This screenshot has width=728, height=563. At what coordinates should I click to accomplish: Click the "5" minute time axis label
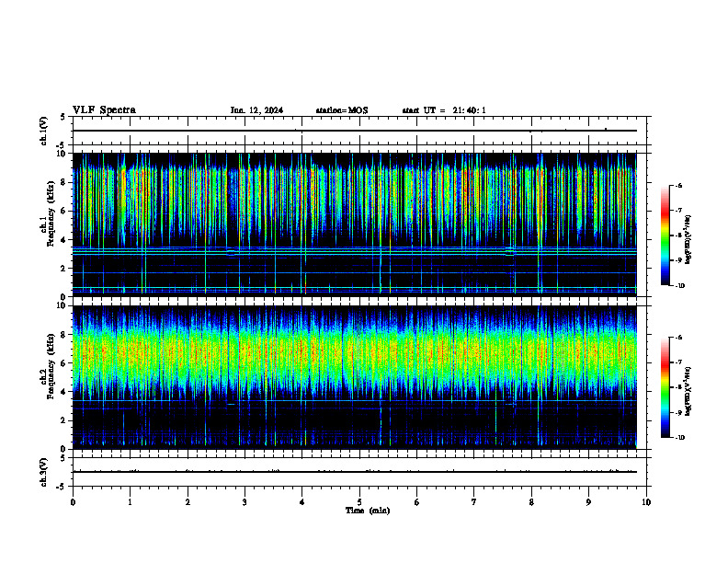359,502
